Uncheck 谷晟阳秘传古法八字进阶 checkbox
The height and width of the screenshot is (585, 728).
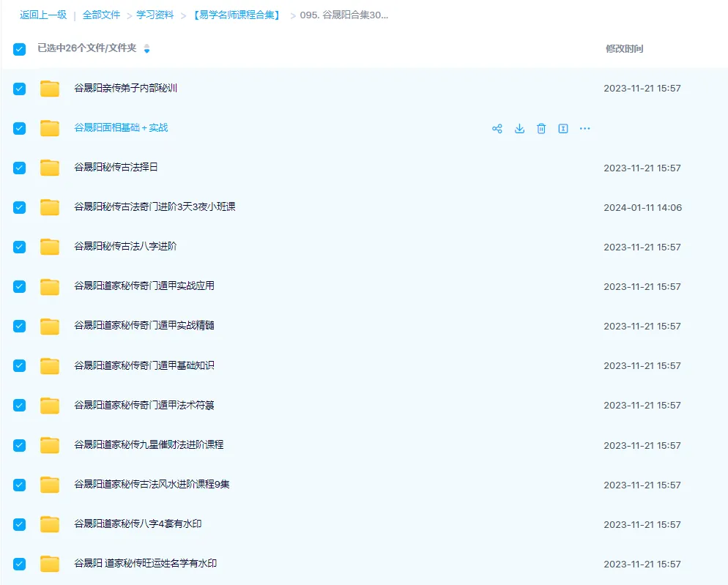(x=20, y=247)
